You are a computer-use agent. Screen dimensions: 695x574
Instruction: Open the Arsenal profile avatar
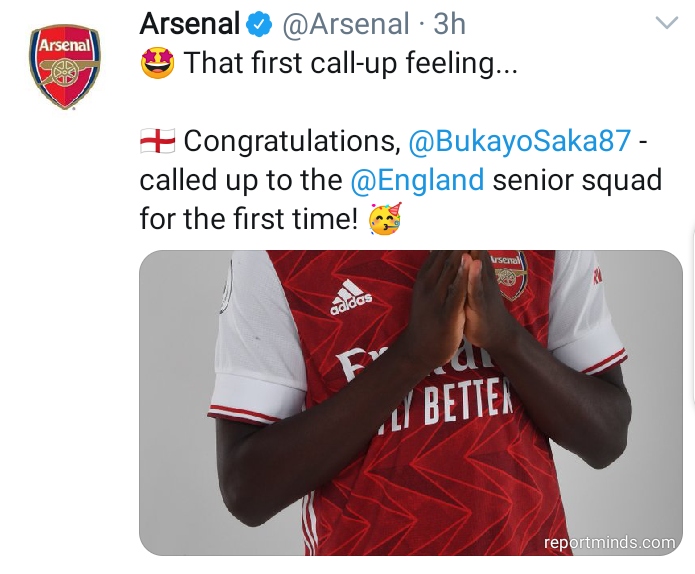(64, 66)
